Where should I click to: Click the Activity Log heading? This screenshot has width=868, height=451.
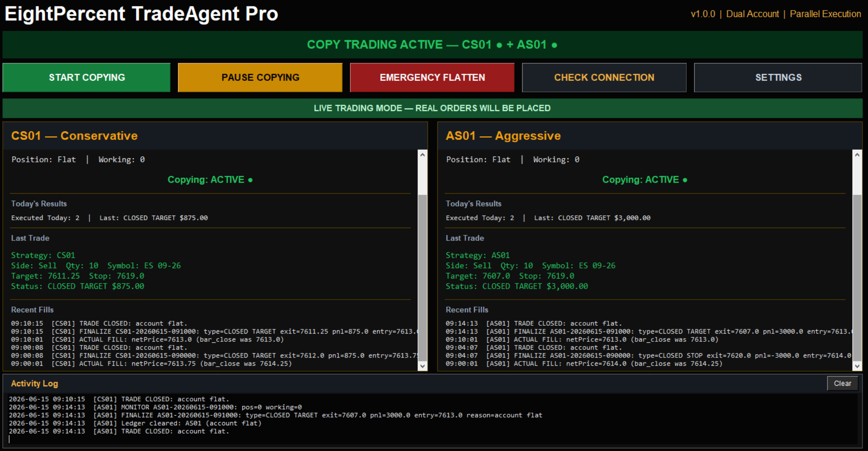click(x=34, y=384)
